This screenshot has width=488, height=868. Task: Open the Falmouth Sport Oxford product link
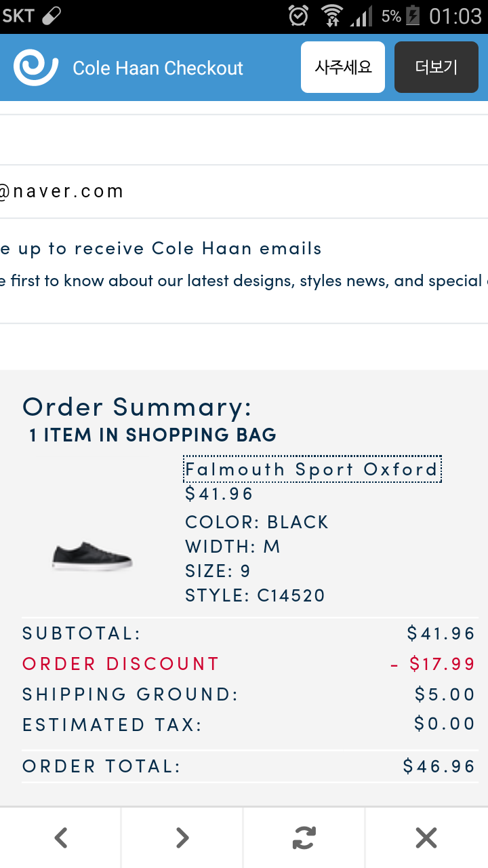tap(312, 469)
